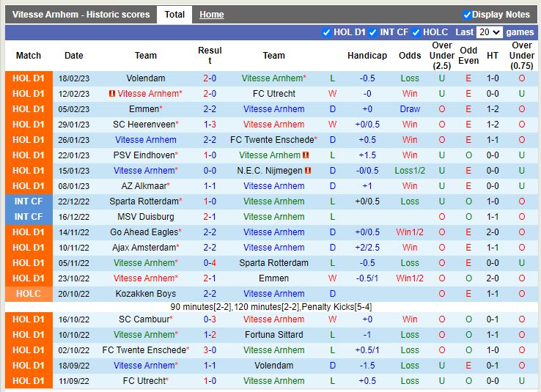Open Ajax Amsterdam team link
Viewport: 541px width, 392px height.
pos(144,248)
